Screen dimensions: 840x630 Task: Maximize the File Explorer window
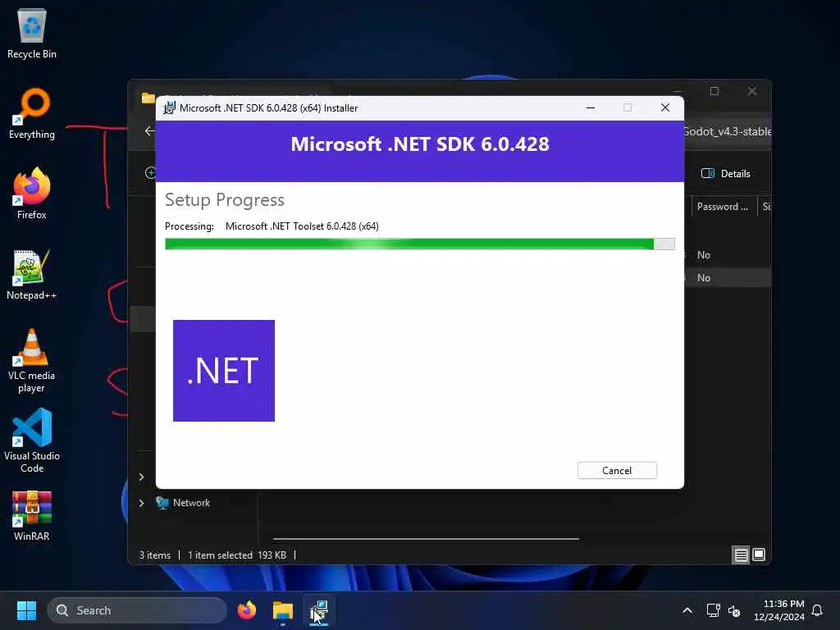714,92
